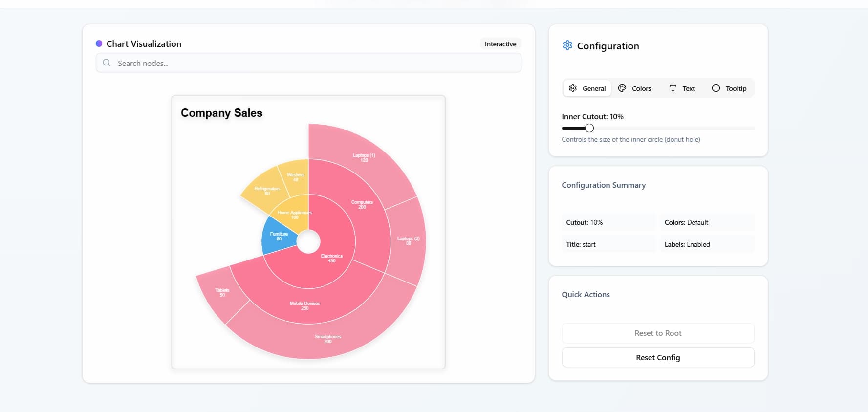
Task: Click the Inner Cutout slider track
Action: pyautogui.click(x=658, y=128)
